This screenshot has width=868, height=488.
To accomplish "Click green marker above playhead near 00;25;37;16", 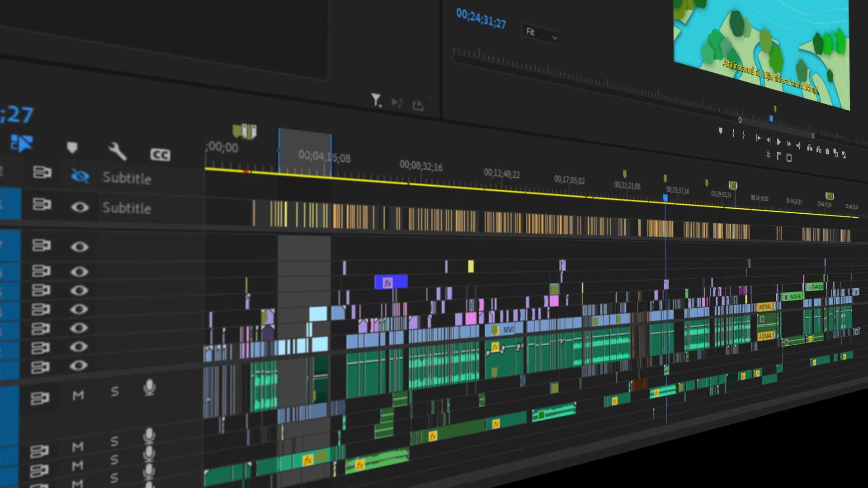I will pyautogui.click(x=665, y=179).
